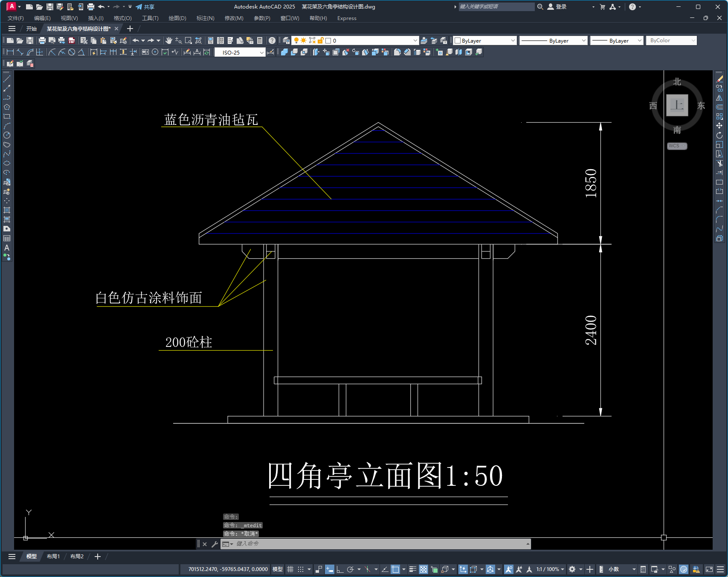Add a new drawing tab with plus button
Screen dimensions: 728x577
coord(130,29)
